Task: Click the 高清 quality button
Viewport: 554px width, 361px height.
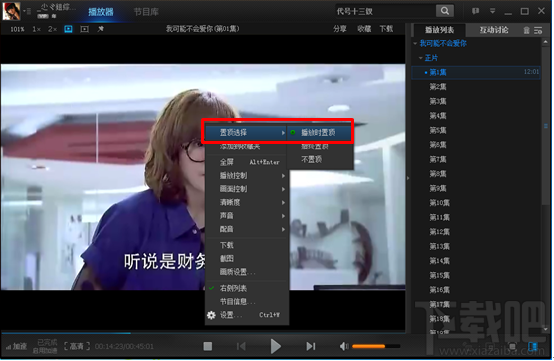Action: click(77, 346)
